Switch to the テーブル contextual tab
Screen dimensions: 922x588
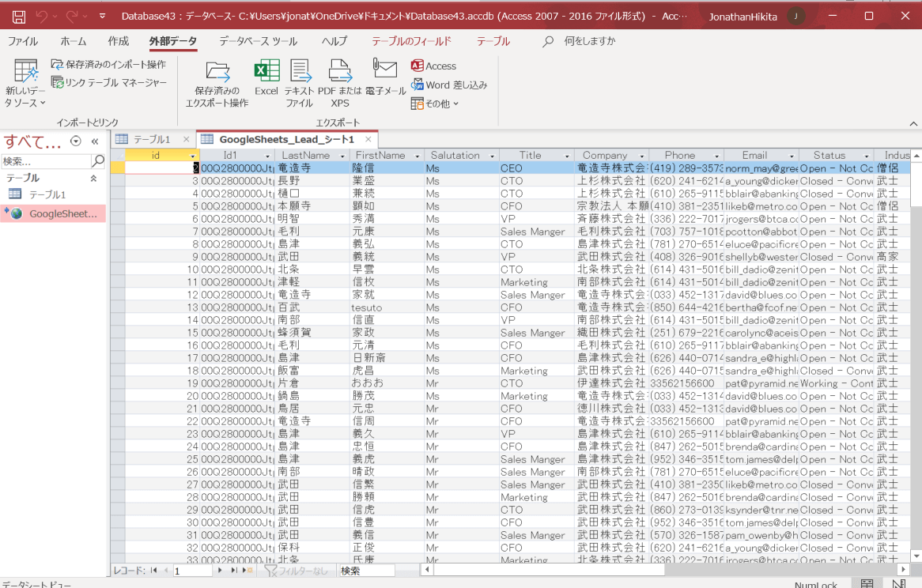pyautogui.click(x=493, y=41)
